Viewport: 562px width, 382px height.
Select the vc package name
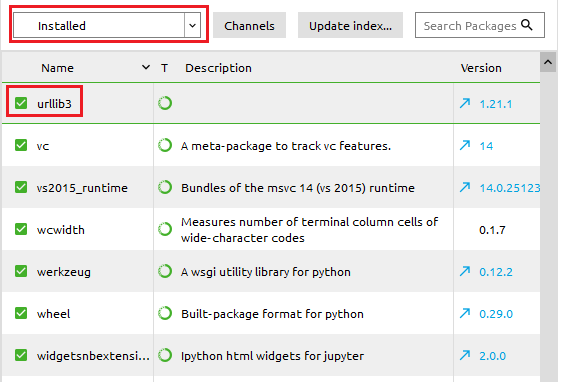click(43, 146)
